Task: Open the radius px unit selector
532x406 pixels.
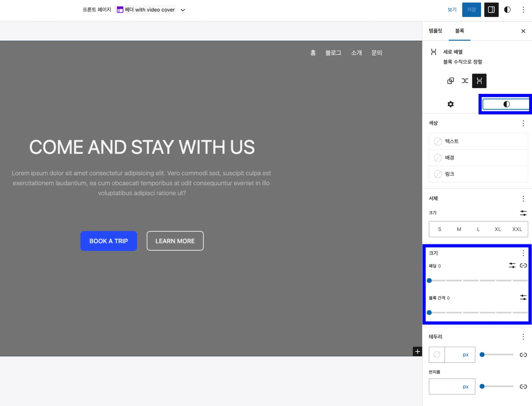Action: pyautogui.click(x=466, y=387)
